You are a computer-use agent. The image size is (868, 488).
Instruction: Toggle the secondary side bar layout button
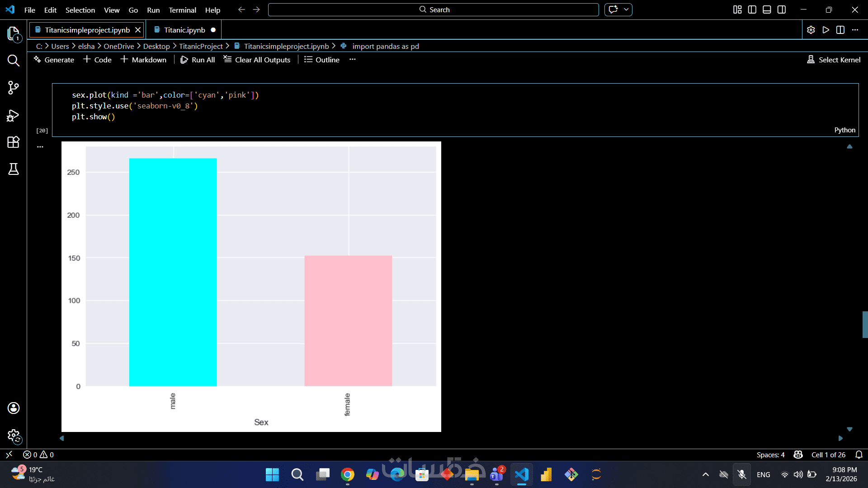(782, 9)
